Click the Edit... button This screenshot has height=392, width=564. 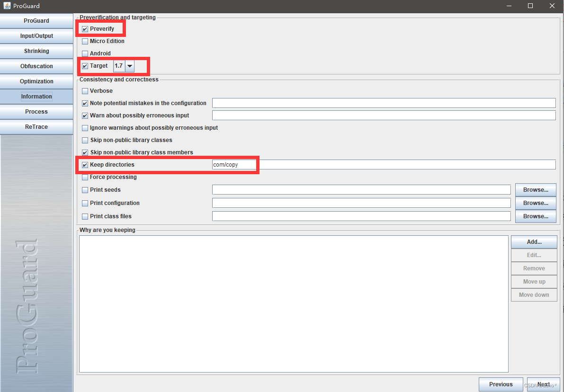click(534, 255)
